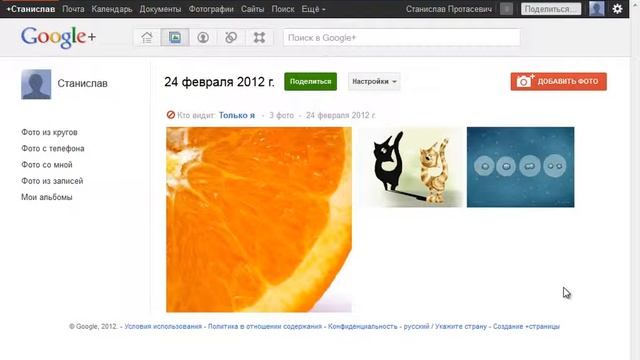The image size is (640, 360).
Task: Open Календарь in top bar
Action: (112, 9)
